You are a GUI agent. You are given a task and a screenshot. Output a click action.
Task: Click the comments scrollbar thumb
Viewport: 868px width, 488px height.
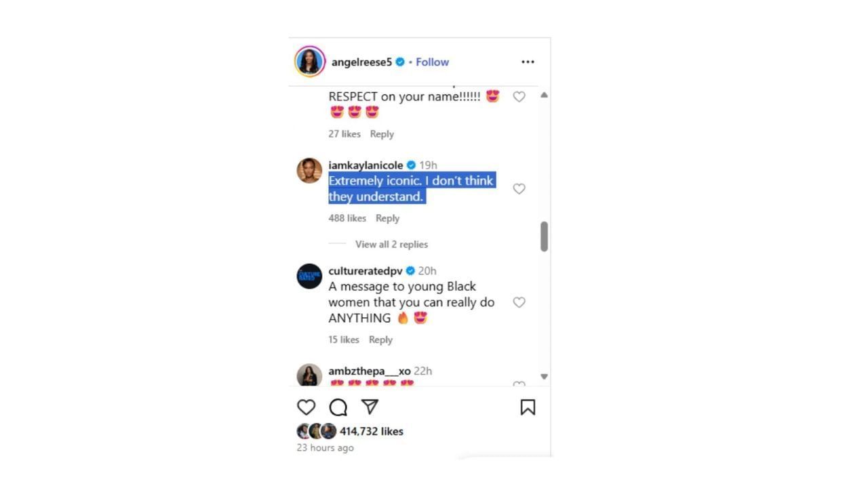click(544, 237)
